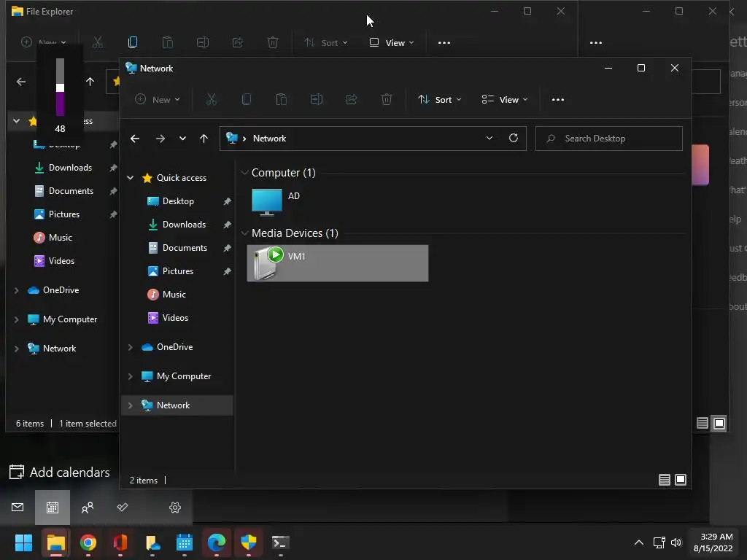Open See more in File Explorer back window

coord(444,43)
